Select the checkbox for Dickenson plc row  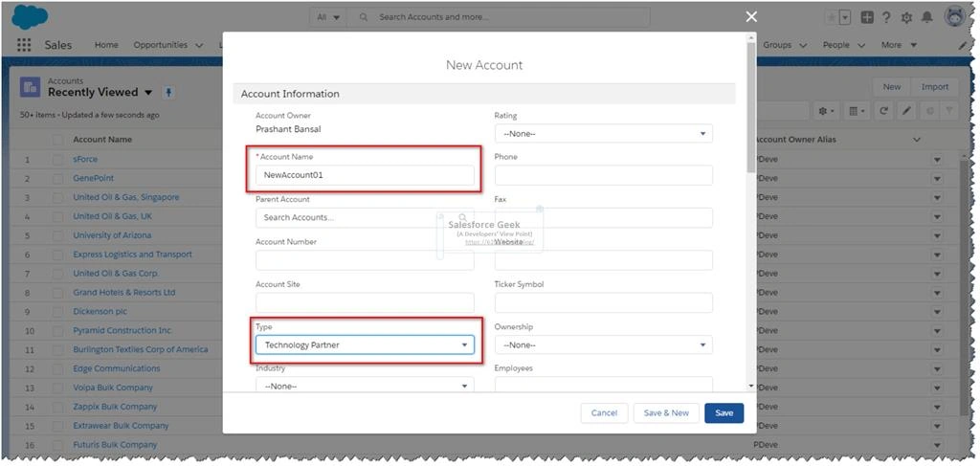coord(58,311)
